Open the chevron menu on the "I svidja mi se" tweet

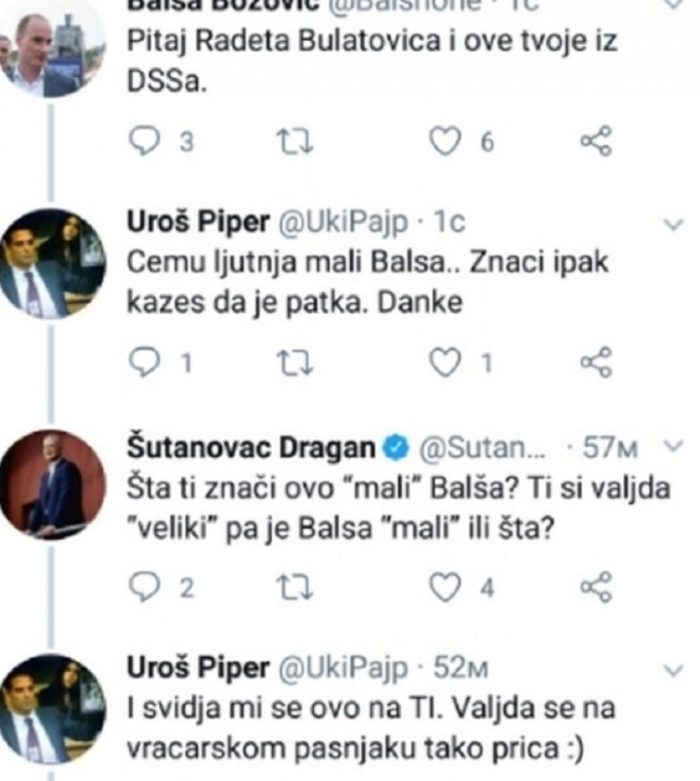tap(674, 671)
